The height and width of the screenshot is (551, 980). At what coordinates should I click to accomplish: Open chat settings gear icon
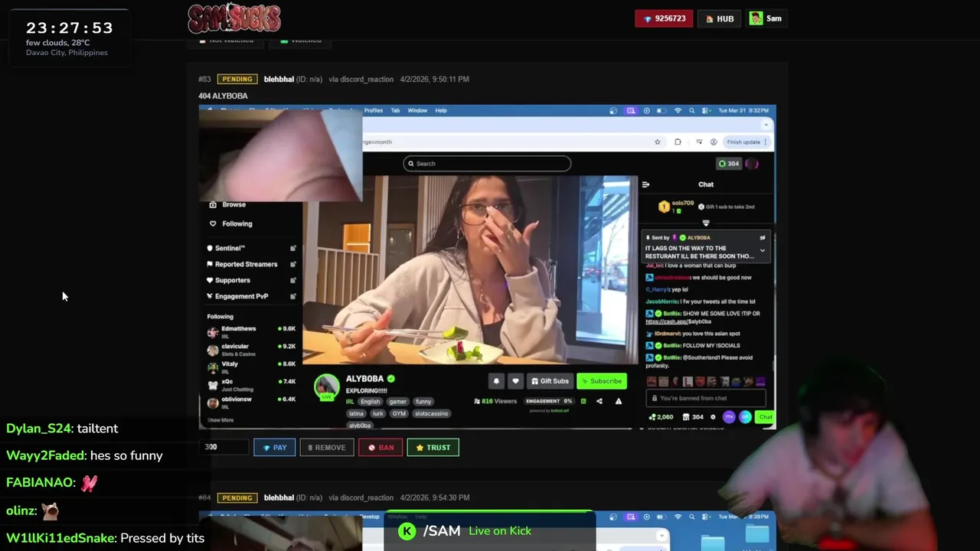[713, 417]
